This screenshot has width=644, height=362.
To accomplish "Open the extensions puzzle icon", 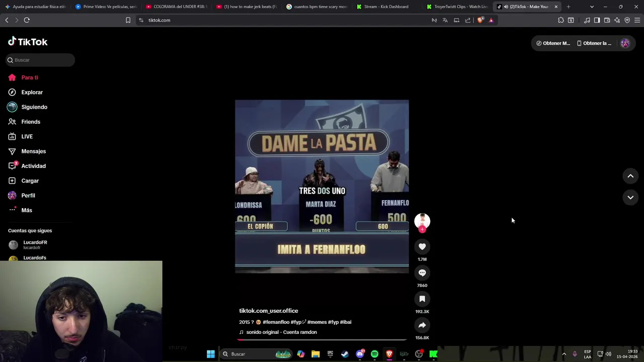I will (561, 20).
